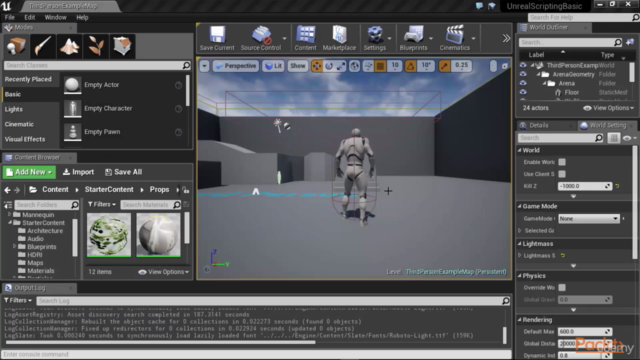
Task: Switch to the Details tab
Action: (538, 126)
